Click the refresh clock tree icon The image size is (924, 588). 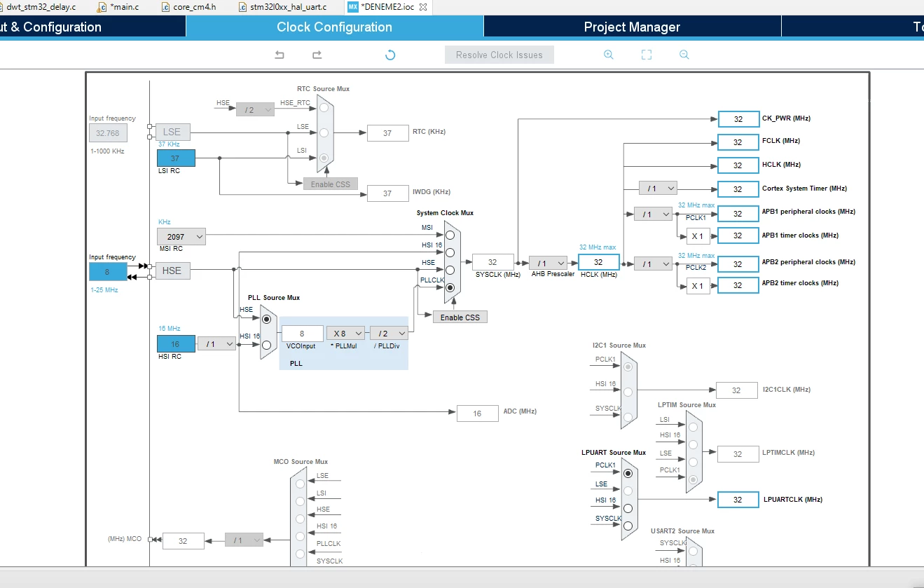391,55
